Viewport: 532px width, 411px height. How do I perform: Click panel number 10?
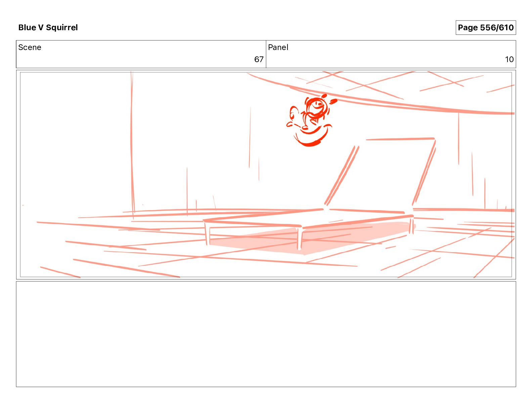pyautogui.click(x=509, y=59)
